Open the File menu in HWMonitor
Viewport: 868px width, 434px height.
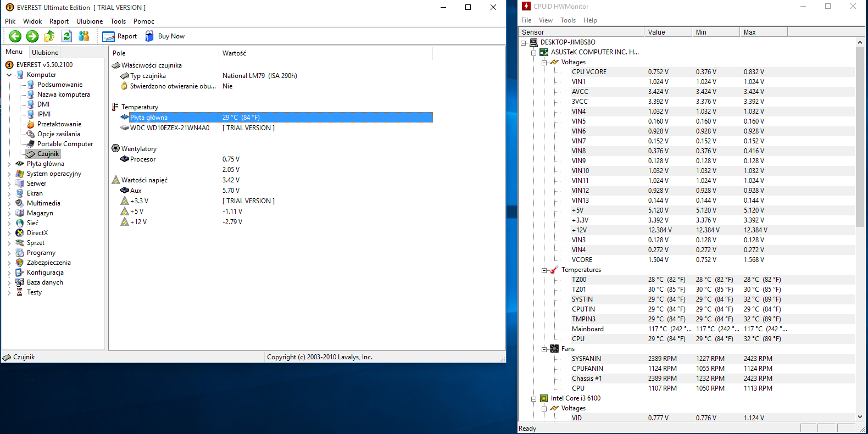tap(526, 20)
